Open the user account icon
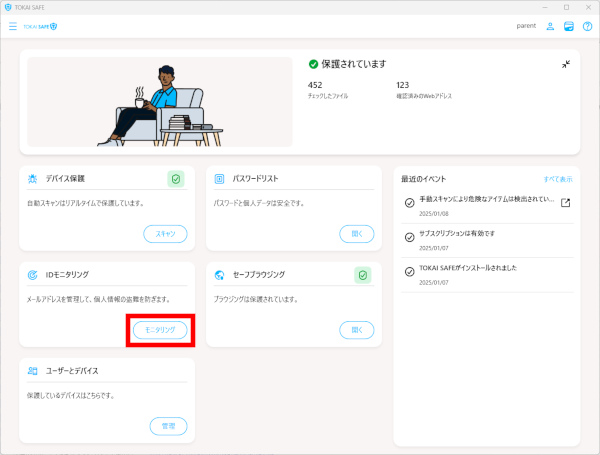Screen dimensions: 600x455 click(x=550, y=26)
